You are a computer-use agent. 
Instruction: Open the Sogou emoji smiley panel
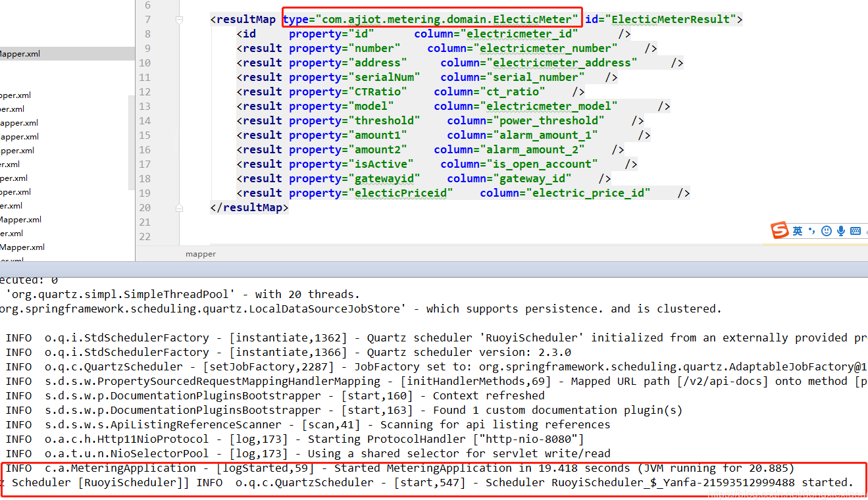(x=826, y=231)
